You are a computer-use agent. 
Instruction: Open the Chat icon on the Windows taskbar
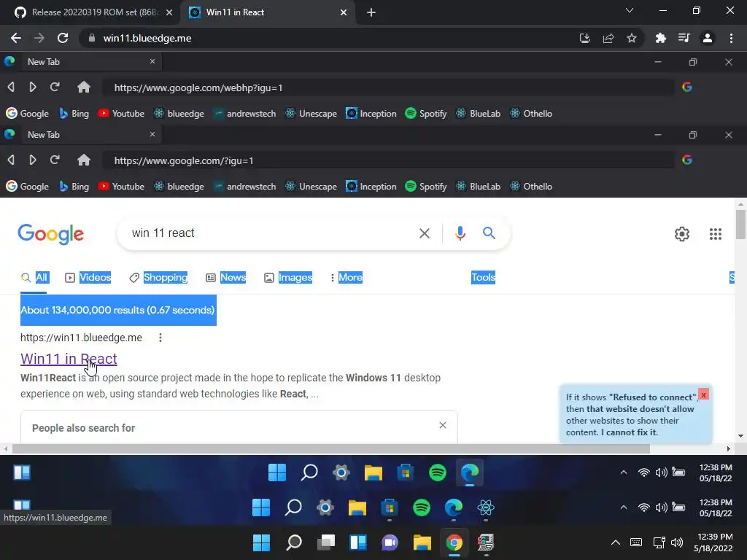pos(390,542)
